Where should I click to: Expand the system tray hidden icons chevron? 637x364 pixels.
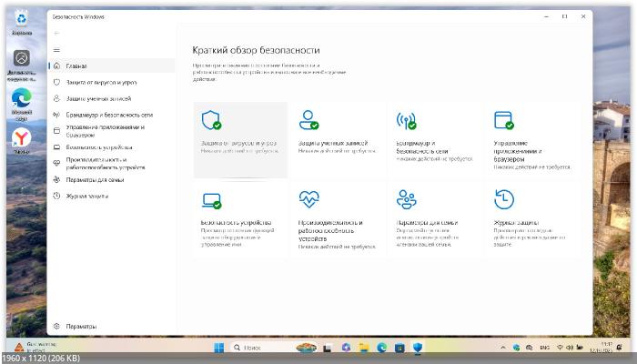[x=502, y=348]
